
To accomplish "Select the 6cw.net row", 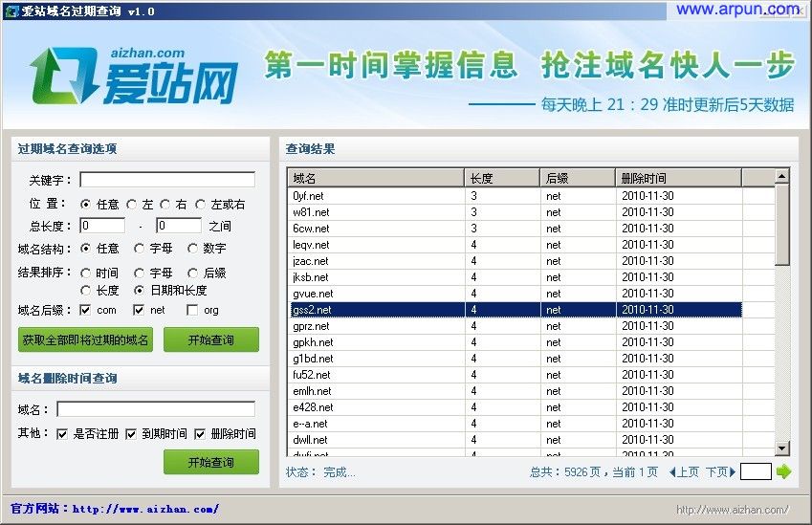I will 516,229.
